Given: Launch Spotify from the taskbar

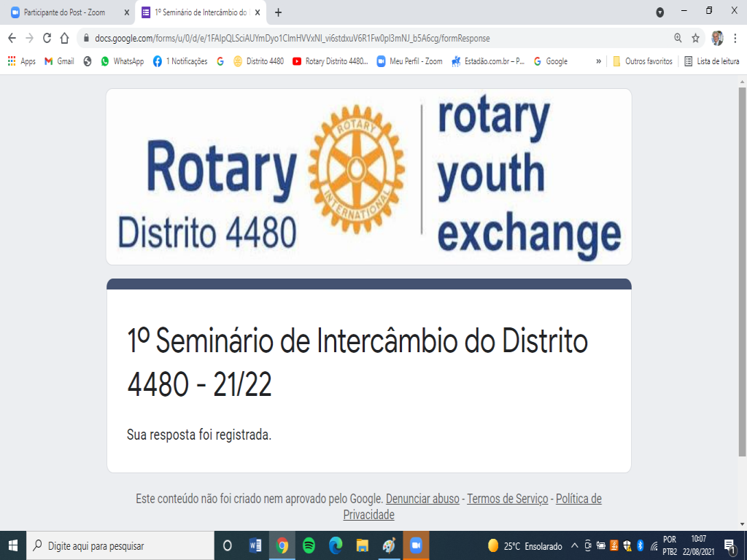Looking at the screenshot, I should 309,545.
